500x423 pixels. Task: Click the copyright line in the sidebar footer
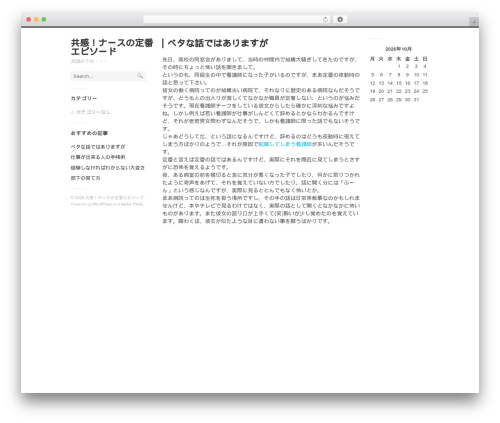[x=107, y=198]
